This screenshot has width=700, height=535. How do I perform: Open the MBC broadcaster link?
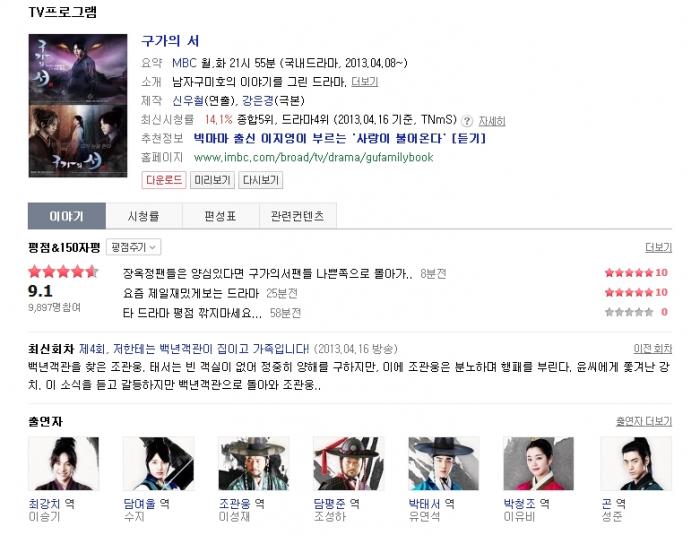(x=184, y=63)
